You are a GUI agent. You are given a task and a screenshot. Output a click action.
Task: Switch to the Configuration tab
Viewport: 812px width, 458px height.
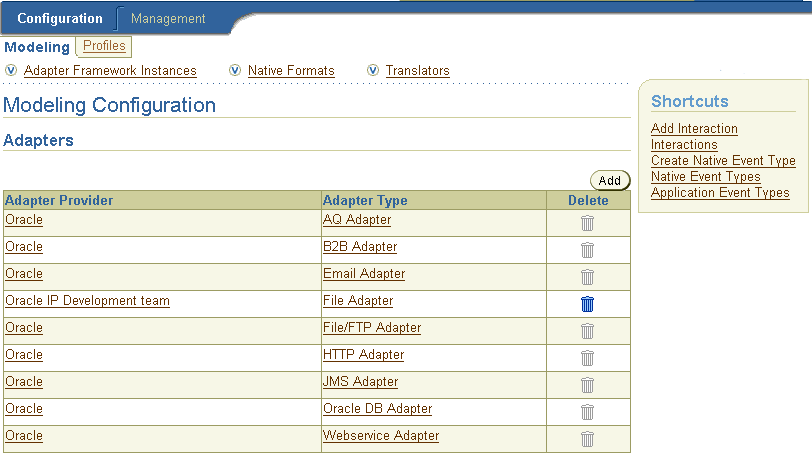[60, 19]
